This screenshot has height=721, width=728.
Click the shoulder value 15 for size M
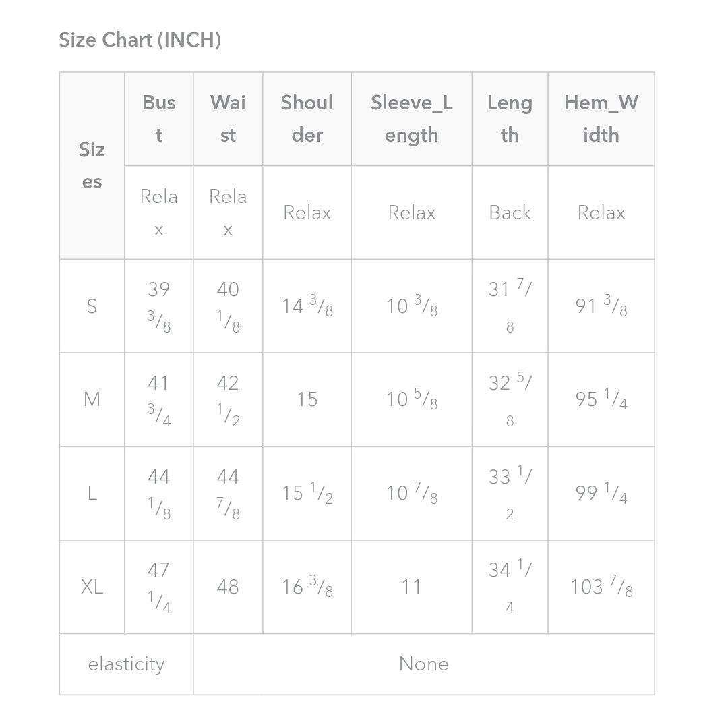tap(307, 399)
